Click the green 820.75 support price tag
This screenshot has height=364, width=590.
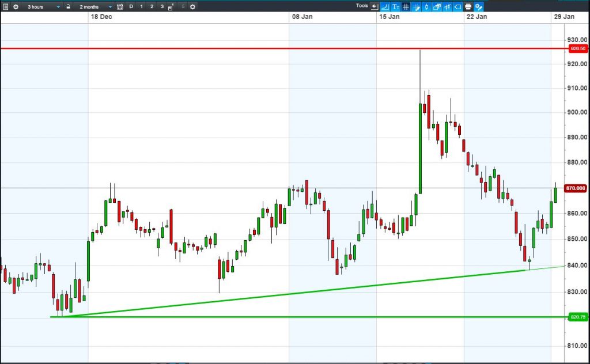[x=578, y=317]
